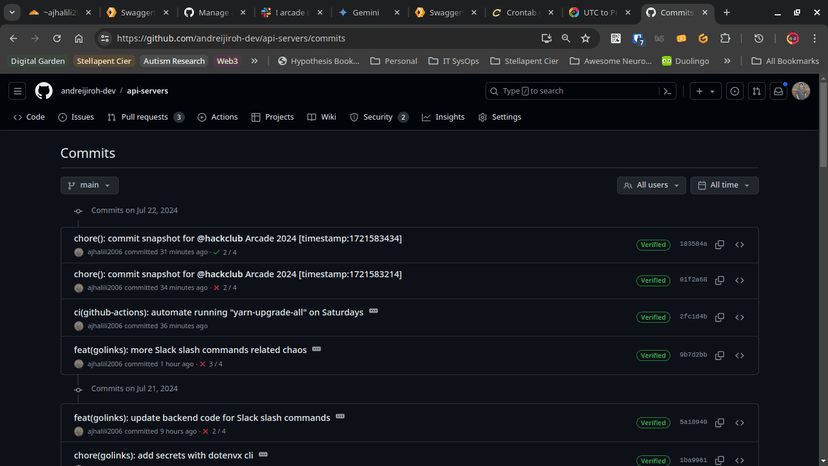Open the GitHub notifications inbox

click(x=778, y=91)
